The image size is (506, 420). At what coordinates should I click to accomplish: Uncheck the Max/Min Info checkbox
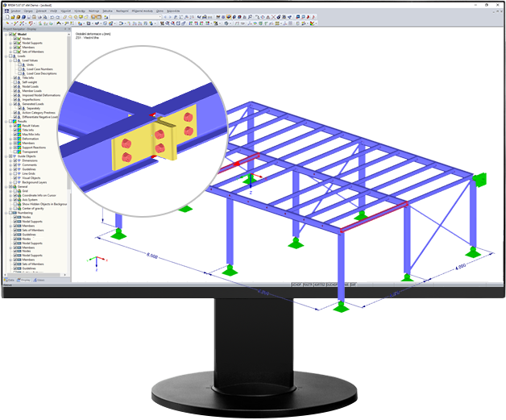(x=15, y=135)
